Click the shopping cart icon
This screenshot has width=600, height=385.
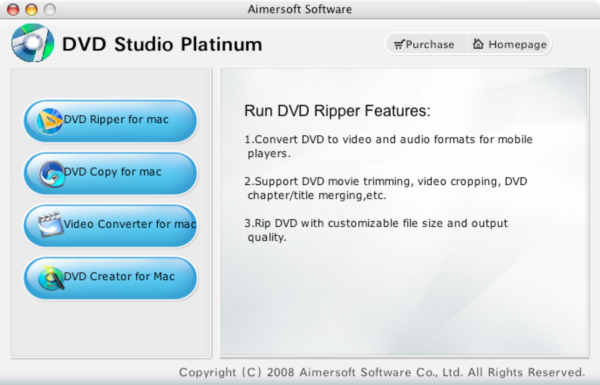pos(399,44)
